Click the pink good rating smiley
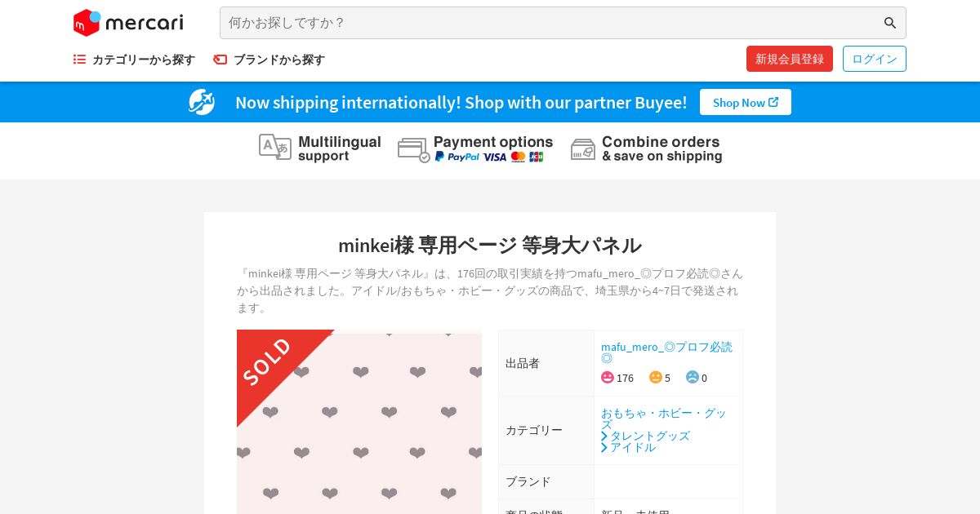 coord(608,377)
